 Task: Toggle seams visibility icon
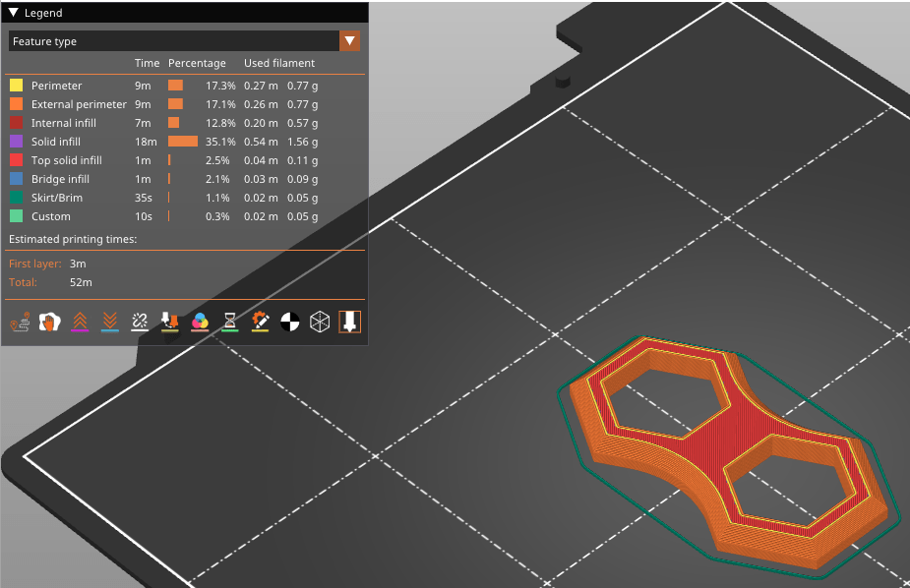pos(140,322)
